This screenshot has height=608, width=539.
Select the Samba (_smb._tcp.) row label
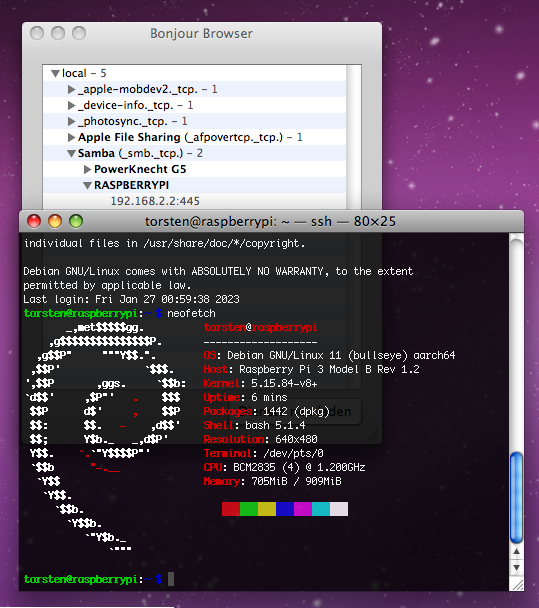(140, 153)
